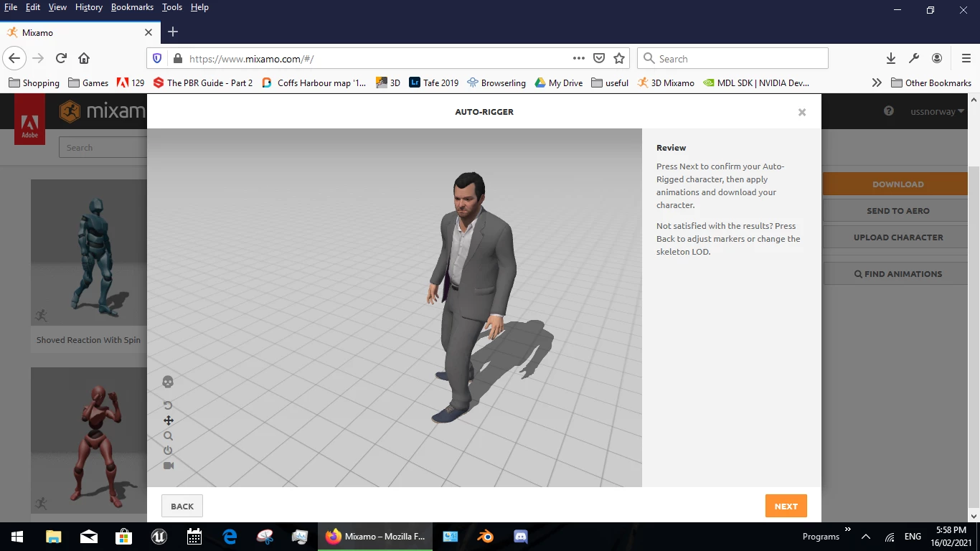The width and height of the screenshot is (980, 551).
Task: Open the History menu
Action: coord(89,7)
